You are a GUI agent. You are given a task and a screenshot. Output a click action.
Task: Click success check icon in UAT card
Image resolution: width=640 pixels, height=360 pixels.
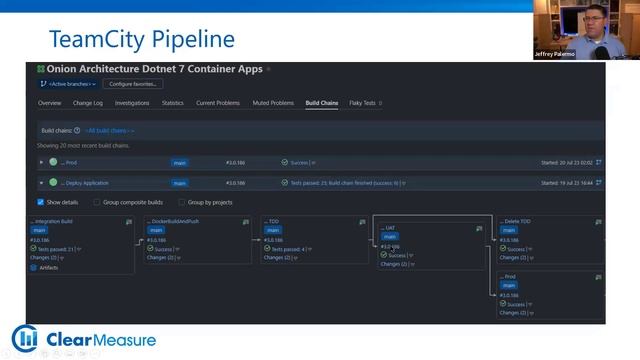384,255
